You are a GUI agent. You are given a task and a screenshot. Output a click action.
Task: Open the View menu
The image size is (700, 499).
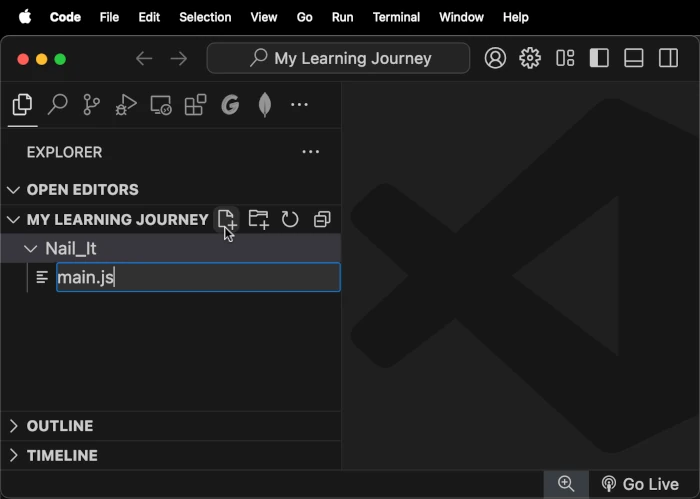(x=264, y=17)
